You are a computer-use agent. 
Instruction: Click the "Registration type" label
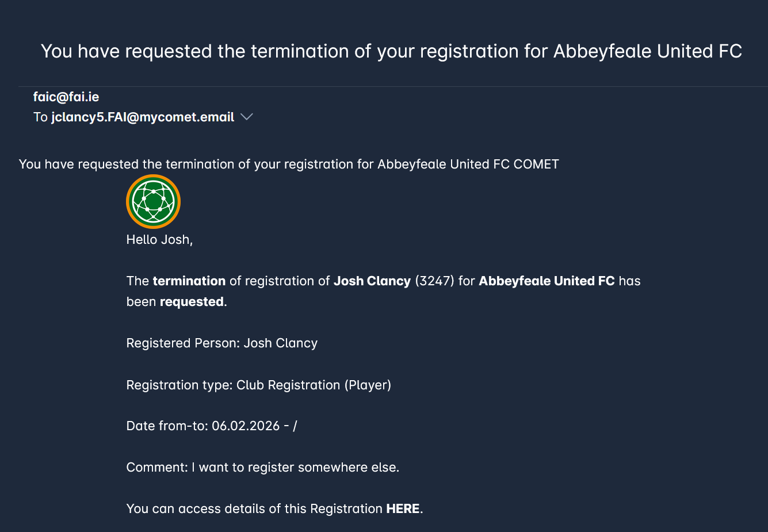[x=179, y=385]
